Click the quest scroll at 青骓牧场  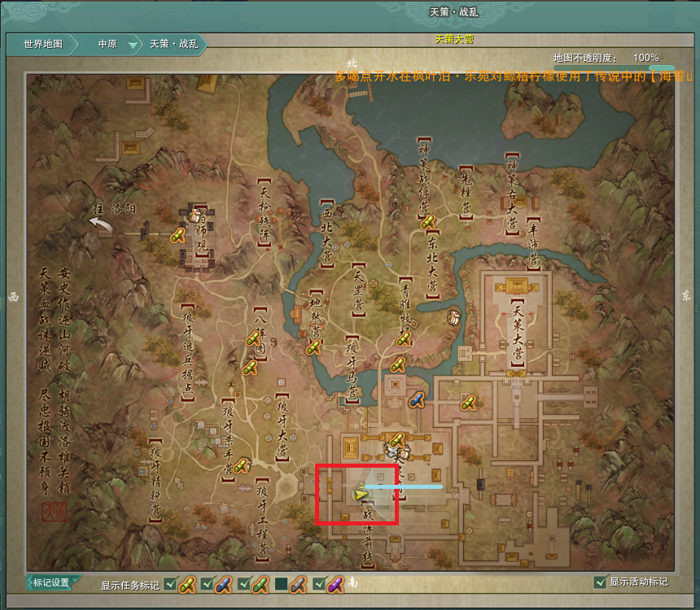(404, 338)
